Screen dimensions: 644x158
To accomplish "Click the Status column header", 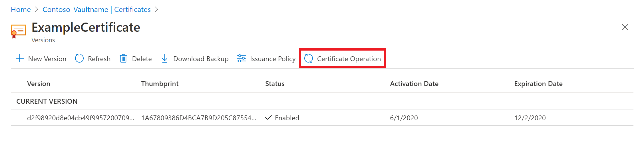I will click(x=275, y=84).
